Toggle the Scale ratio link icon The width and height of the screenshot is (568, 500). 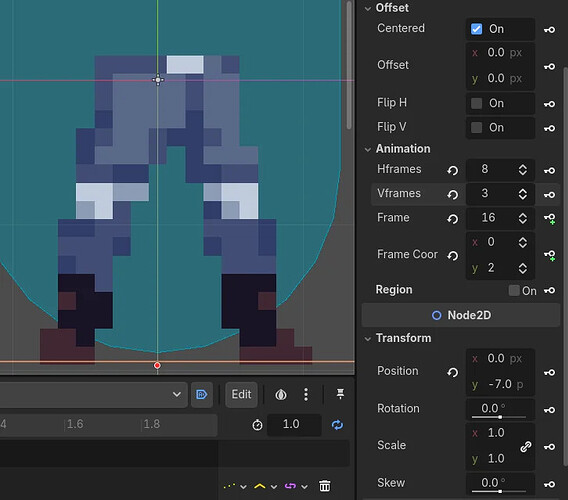[526, 446]
